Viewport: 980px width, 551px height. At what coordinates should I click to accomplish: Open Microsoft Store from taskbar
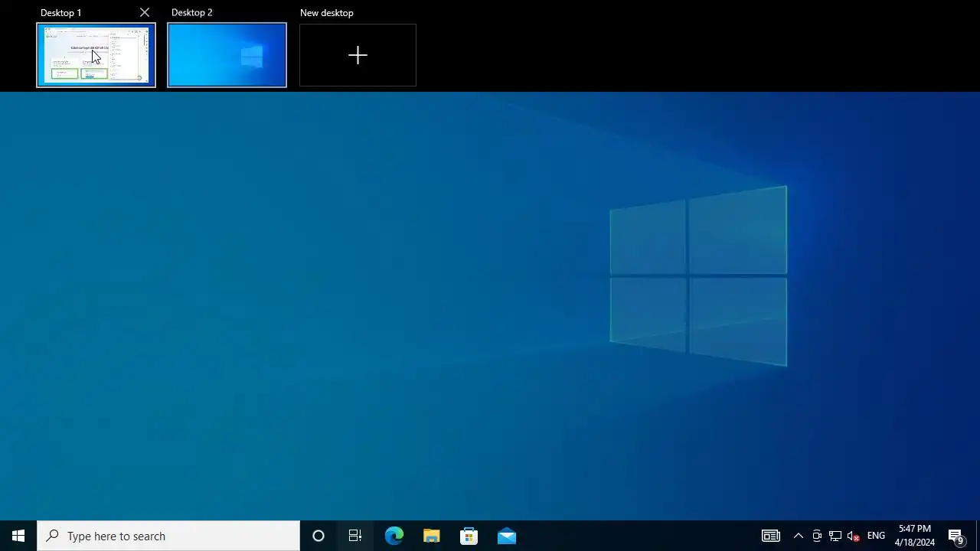(x=469, y=536)
